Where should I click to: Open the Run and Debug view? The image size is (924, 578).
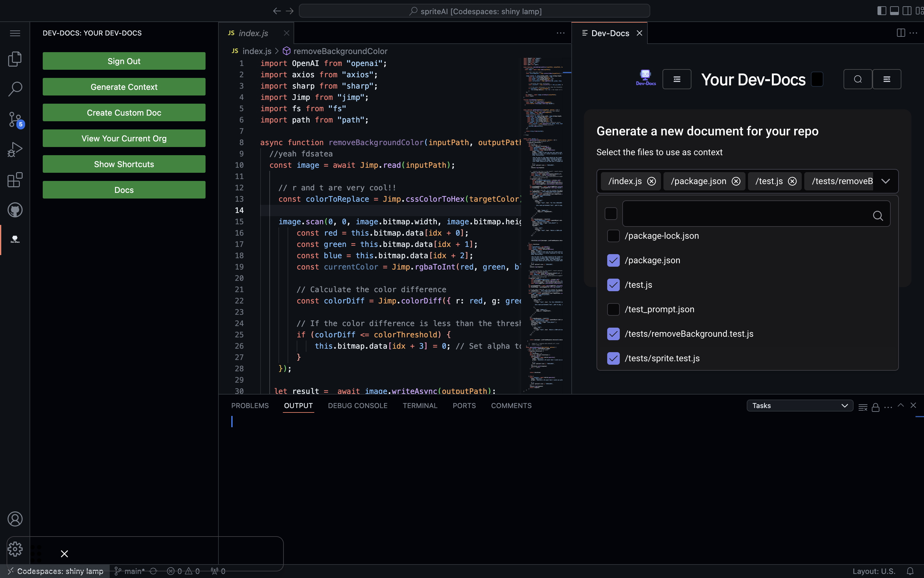[x=15, y=150]
